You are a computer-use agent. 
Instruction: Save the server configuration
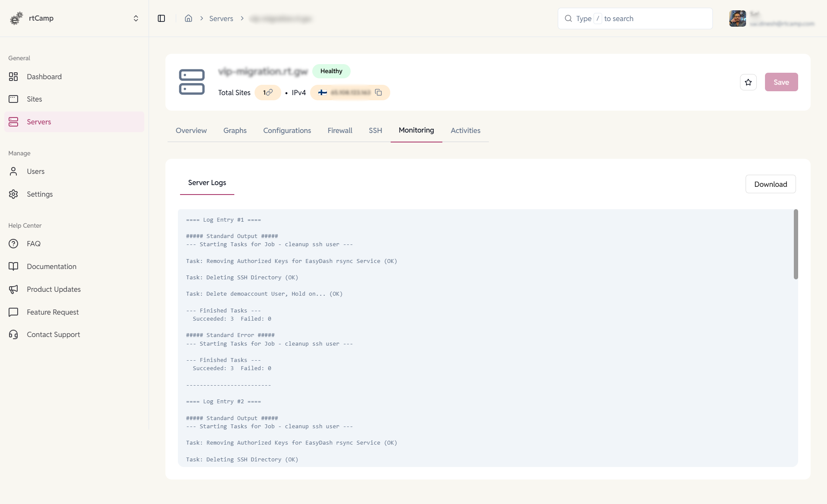pos(781,82)
